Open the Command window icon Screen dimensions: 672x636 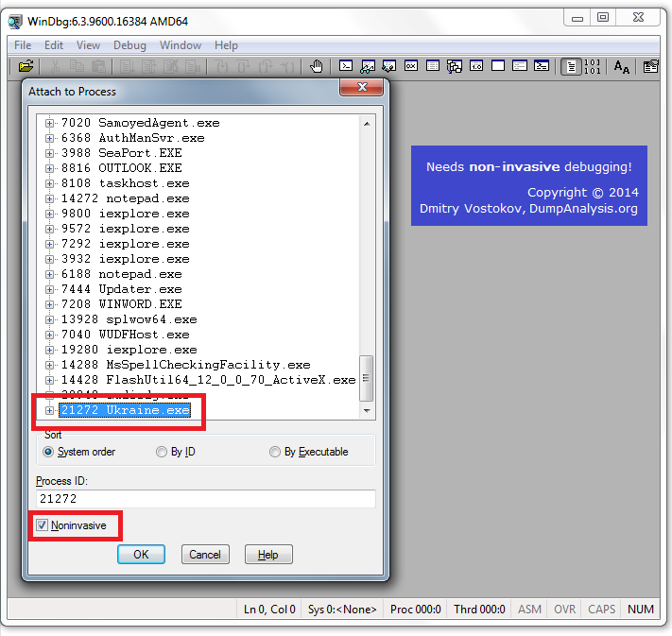[x=346, y=66]
